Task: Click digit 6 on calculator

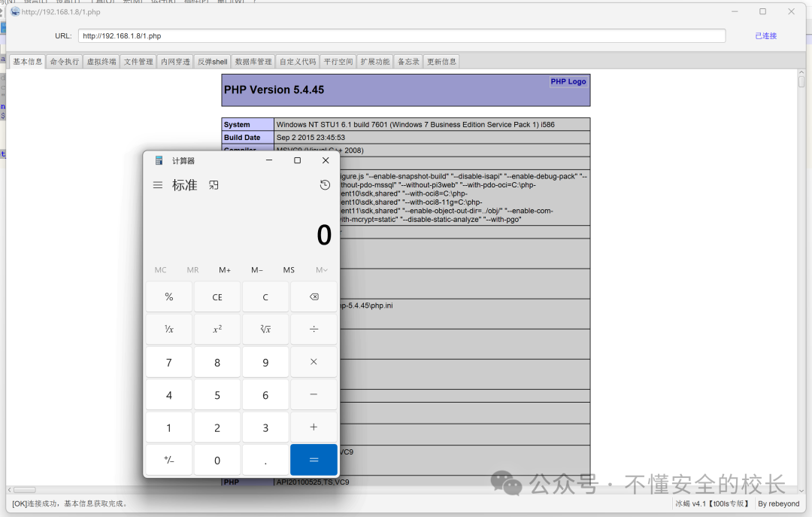Action: pyautogui.click(x=265, y=394)
